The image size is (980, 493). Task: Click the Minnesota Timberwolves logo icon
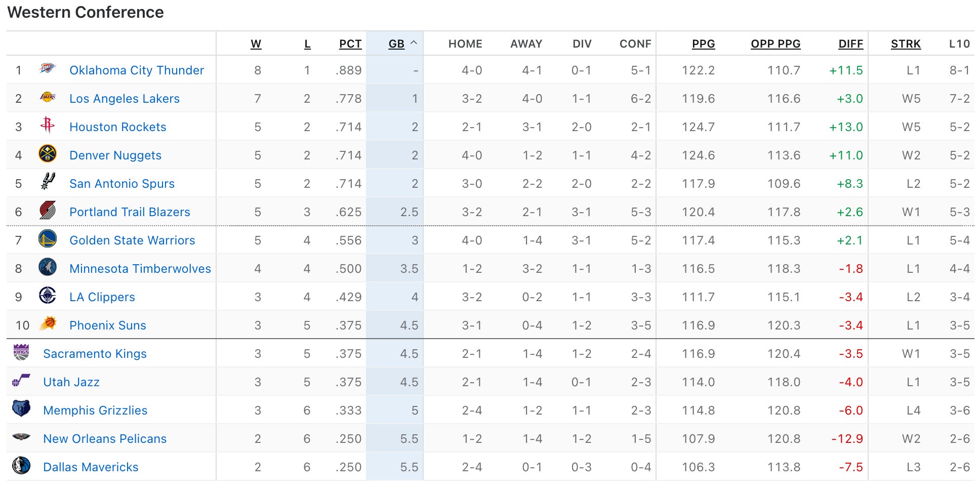click(x=48, y=267)
